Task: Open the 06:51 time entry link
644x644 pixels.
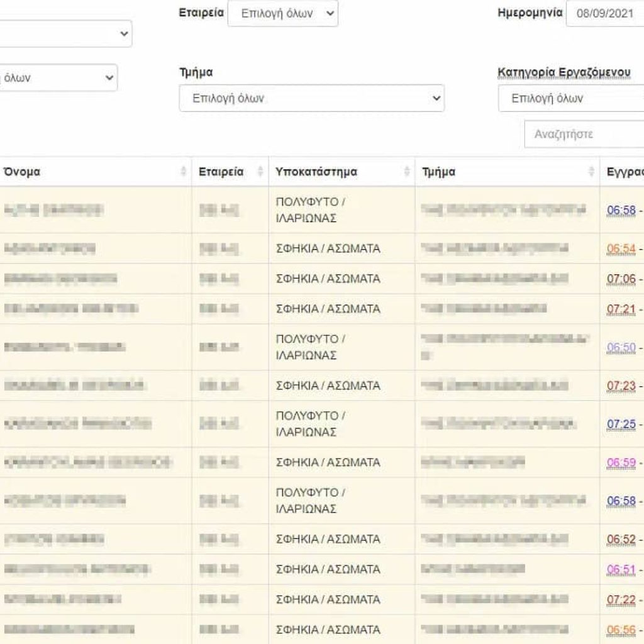Action: pyautogui.click(x=621, y=569)
